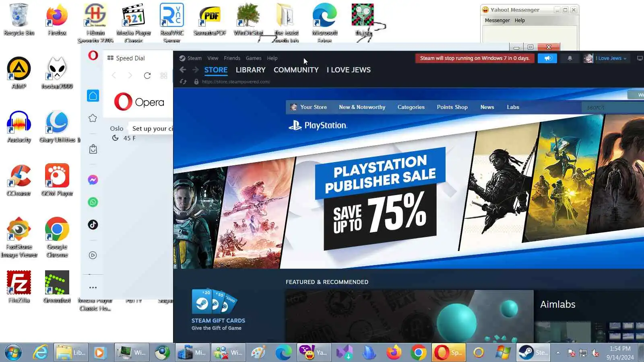Show hidden system tray icons
This screenshot has height=362, width=644.
558,353
